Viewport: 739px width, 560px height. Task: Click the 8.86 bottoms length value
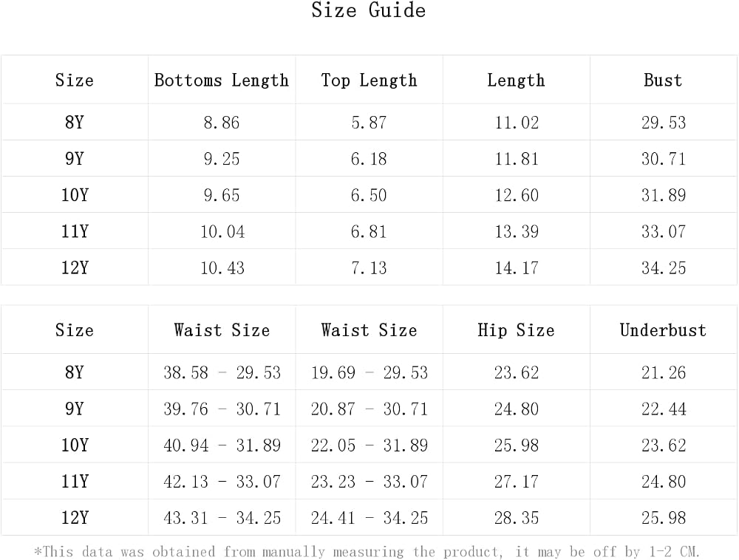tap(222, 123)
